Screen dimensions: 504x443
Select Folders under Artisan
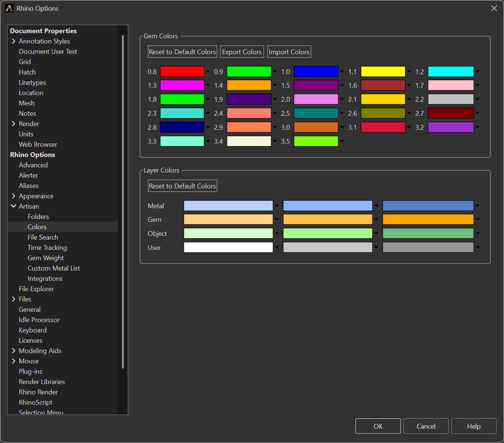pos(38,216)
